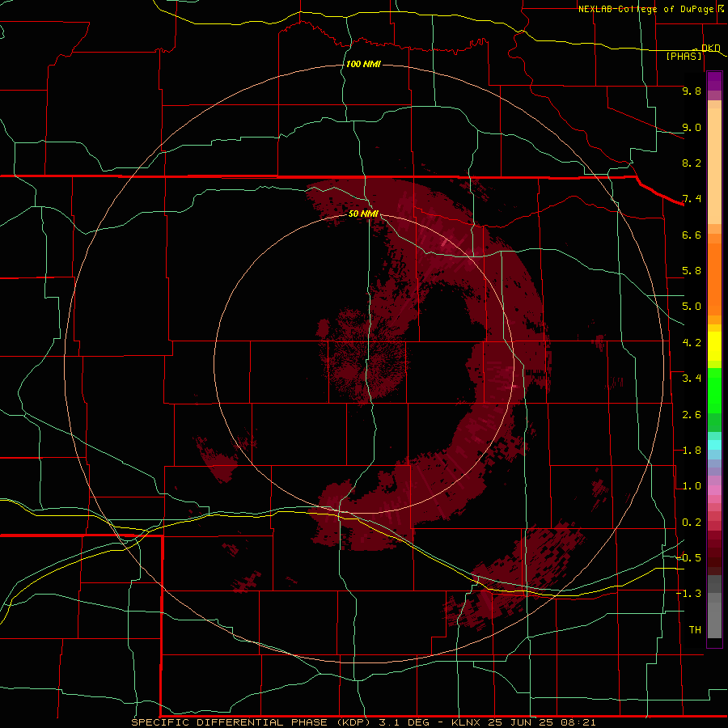Screen dimensions: 728x728
Task: Click the [PHAS] units label
Action: pos(684,56)
